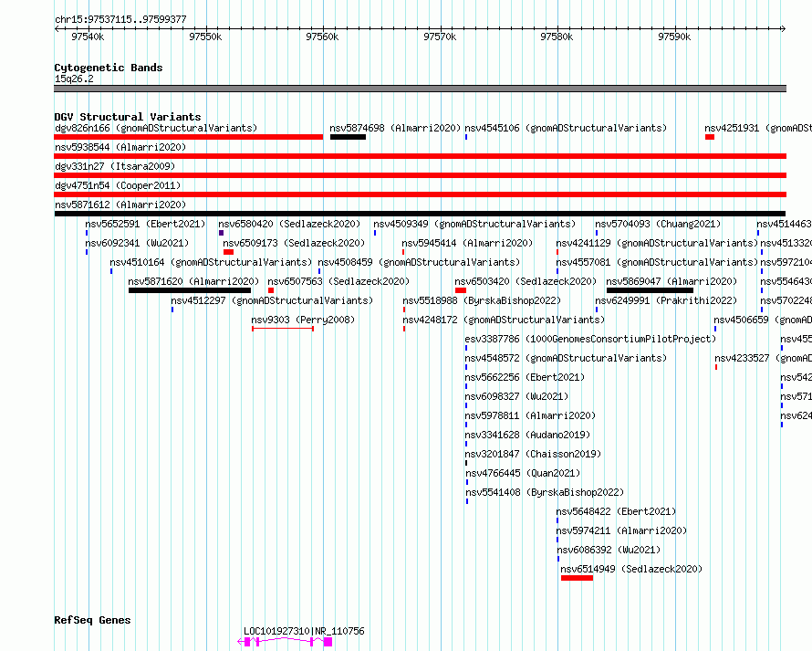
Task: Open the nsv4545106 gnomAD variant label
Action: coord(566,128)
